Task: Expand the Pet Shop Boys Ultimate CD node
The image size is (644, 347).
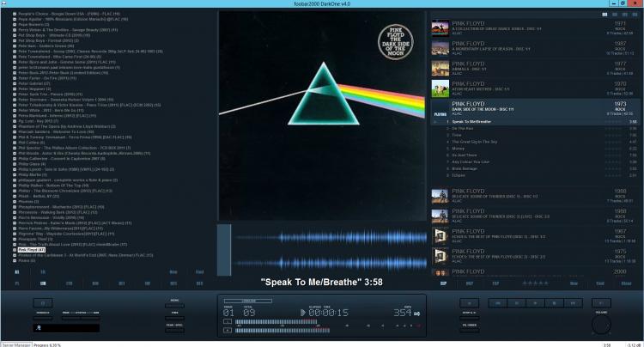Action: click(15, 35)
